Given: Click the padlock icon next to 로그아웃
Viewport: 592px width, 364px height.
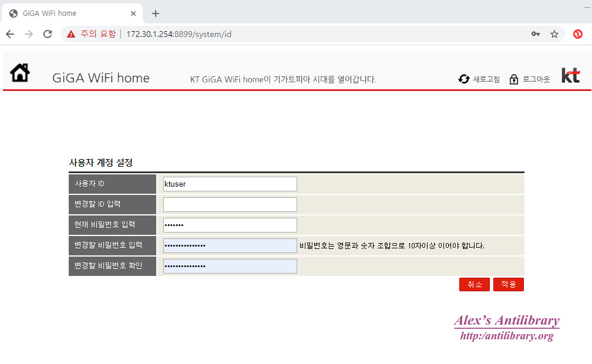Looking at the screenshot, I should pyautogui.click(x=514, y=79).
